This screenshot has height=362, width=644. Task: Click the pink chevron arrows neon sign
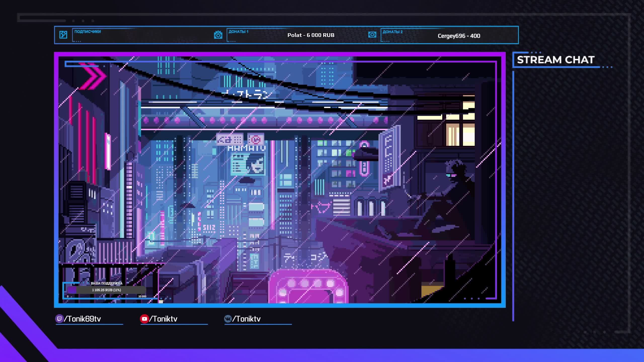click(x=93, y=76)
